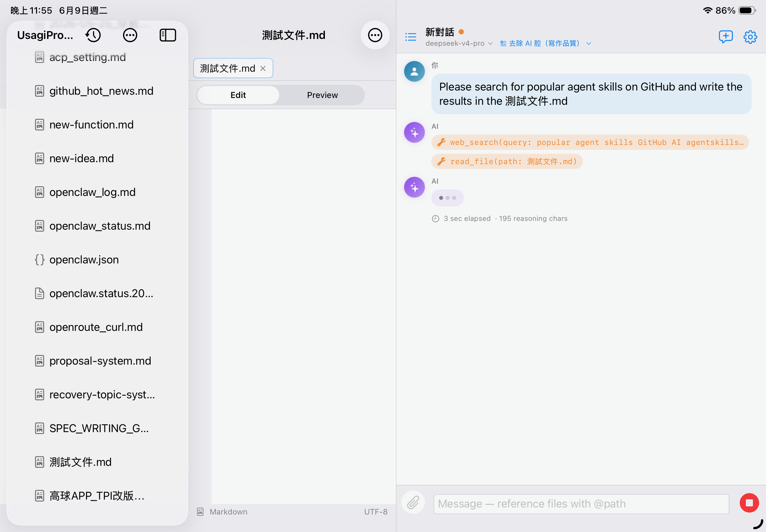Open openroute_curl.md file
Image resolution: width=766 pixels, height=532 pixels.
point(97,327)
